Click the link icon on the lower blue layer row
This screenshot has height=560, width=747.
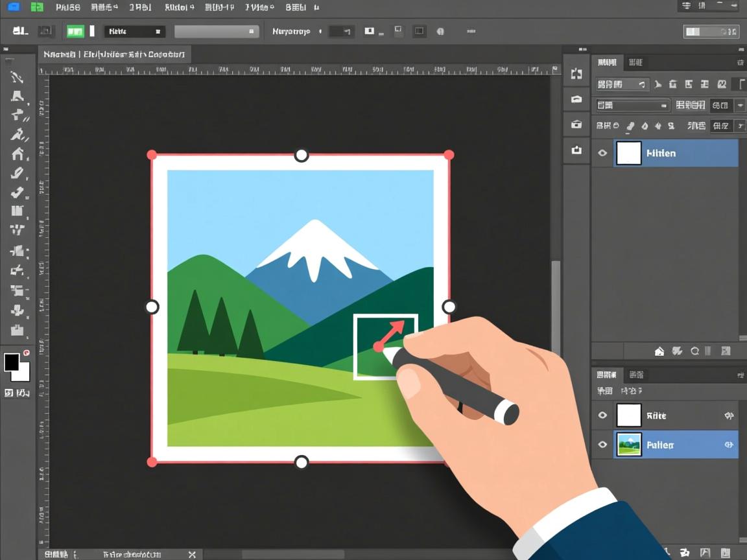(729, 445)
